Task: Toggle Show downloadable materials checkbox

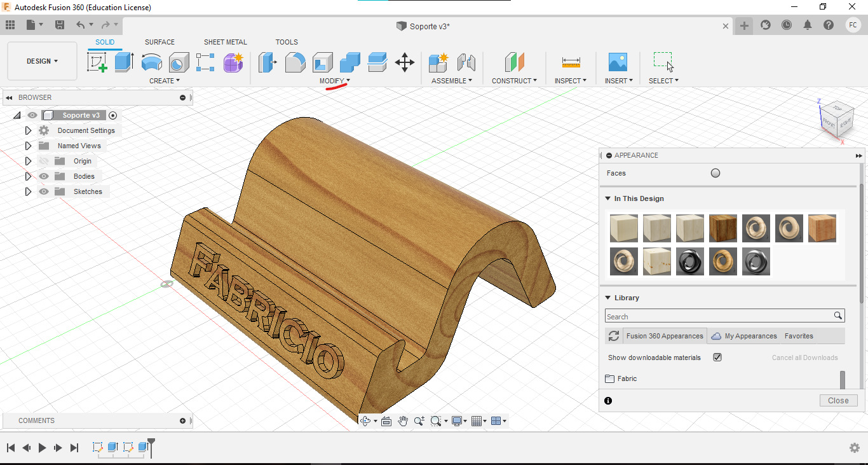Action: (717, 357)
